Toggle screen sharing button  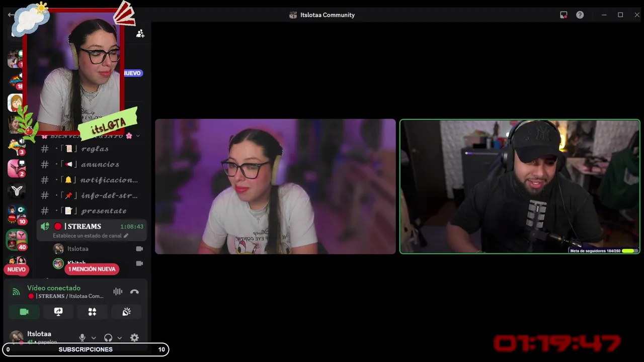[x=58, y=312]
